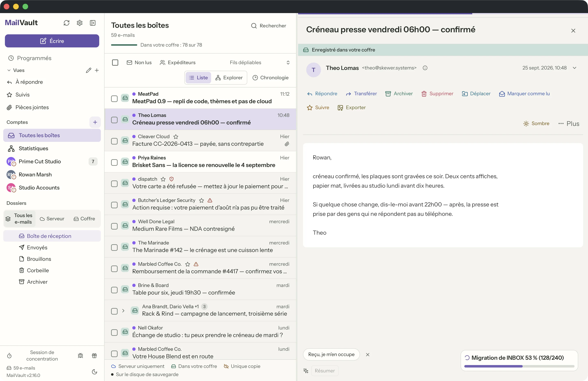Image resolution: width=588 pixels, height=381 pixels.
Task: Select the Serveur folder tab
Action: pyautogui.click(x=52, y=219)
